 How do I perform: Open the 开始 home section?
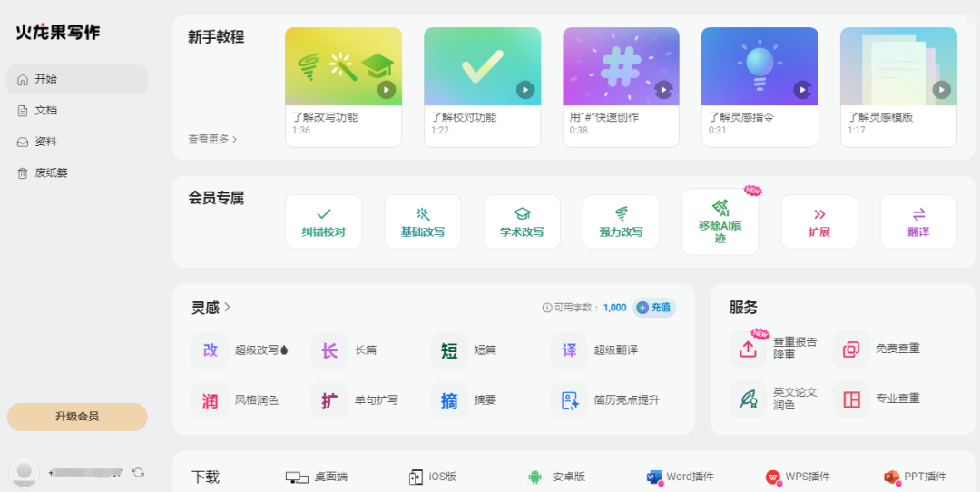77,79
